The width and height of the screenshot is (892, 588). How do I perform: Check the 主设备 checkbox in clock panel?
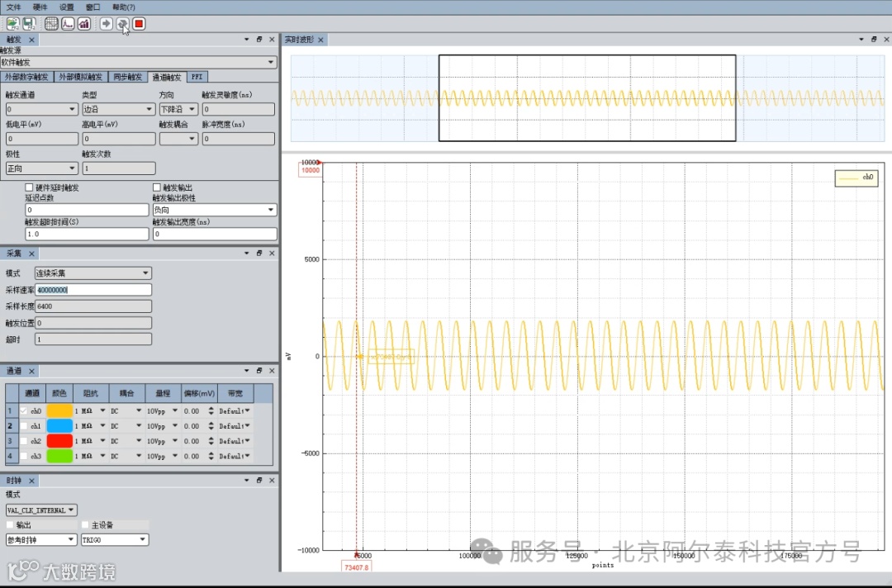coord(85,525)
